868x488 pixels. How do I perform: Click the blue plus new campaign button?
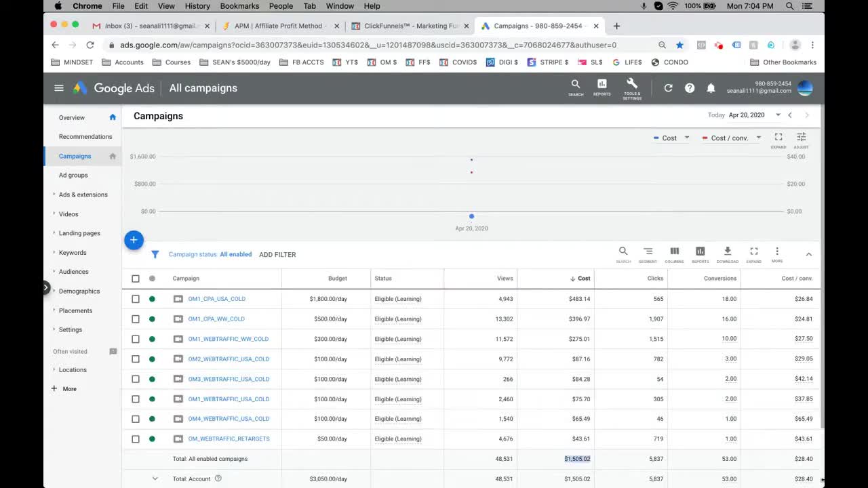pos(134,240)
